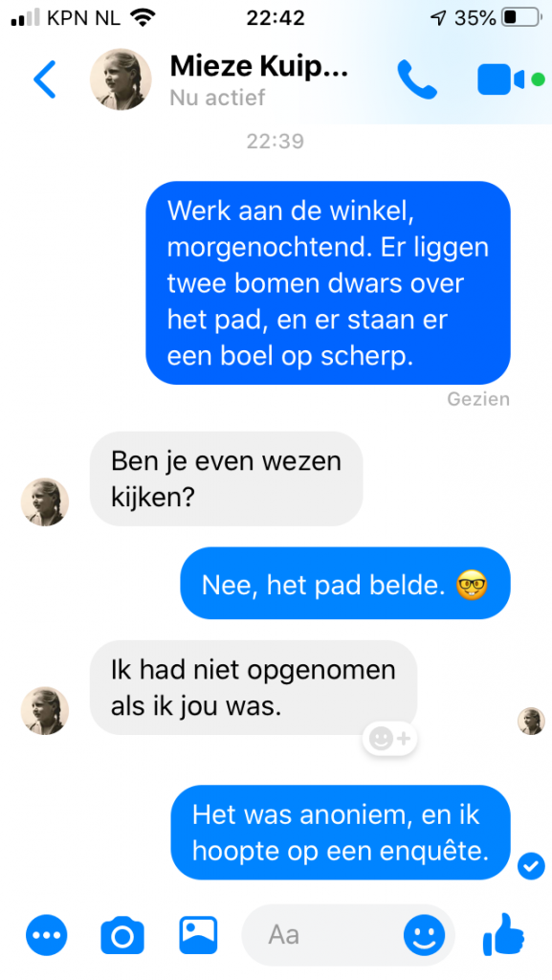Open the emoji picker in message field

pyautogui.click(x=424, y=935)
